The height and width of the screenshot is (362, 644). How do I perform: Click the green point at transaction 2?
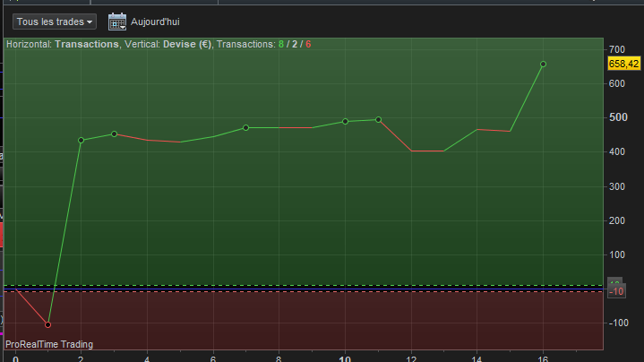click(x=81, y=141)
